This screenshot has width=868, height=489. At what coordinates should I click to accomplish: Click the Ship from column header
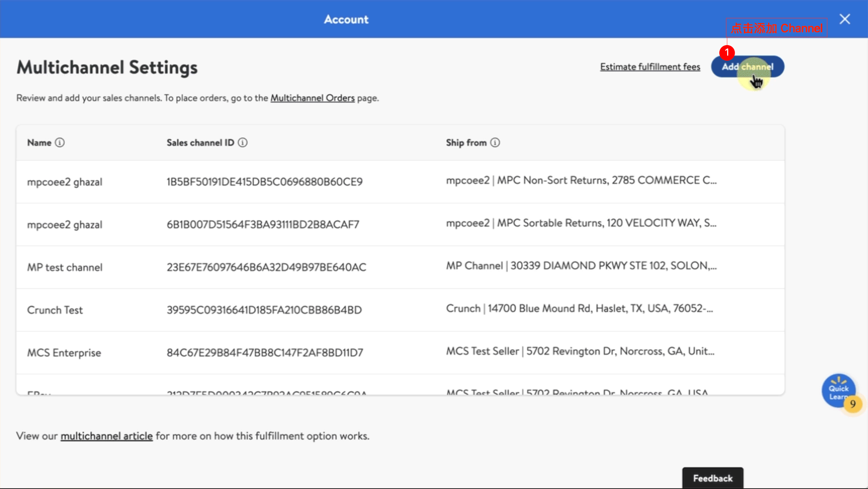click(x=466, y=143)
